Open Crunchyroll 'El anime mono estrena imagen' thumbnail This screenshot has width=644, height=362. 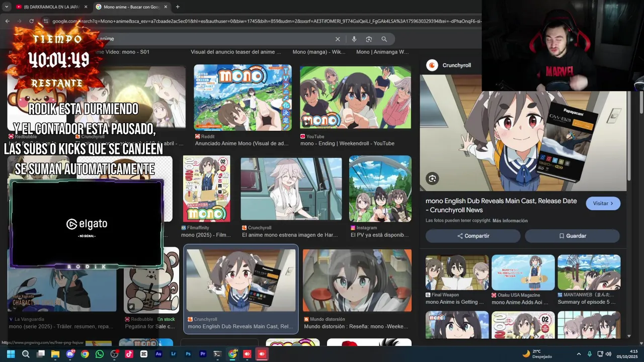(291, 189)
